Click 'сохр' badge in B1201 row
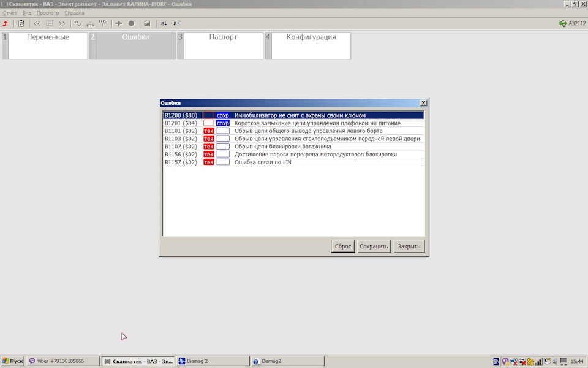 click(223, 123)
